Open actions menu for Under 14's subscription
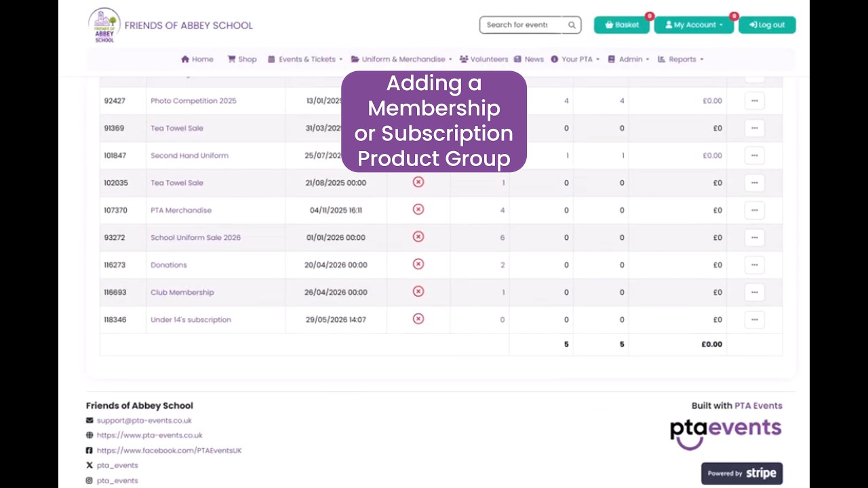Image resolution: width=868 pixels, height=488 pixels. (754, 320)
